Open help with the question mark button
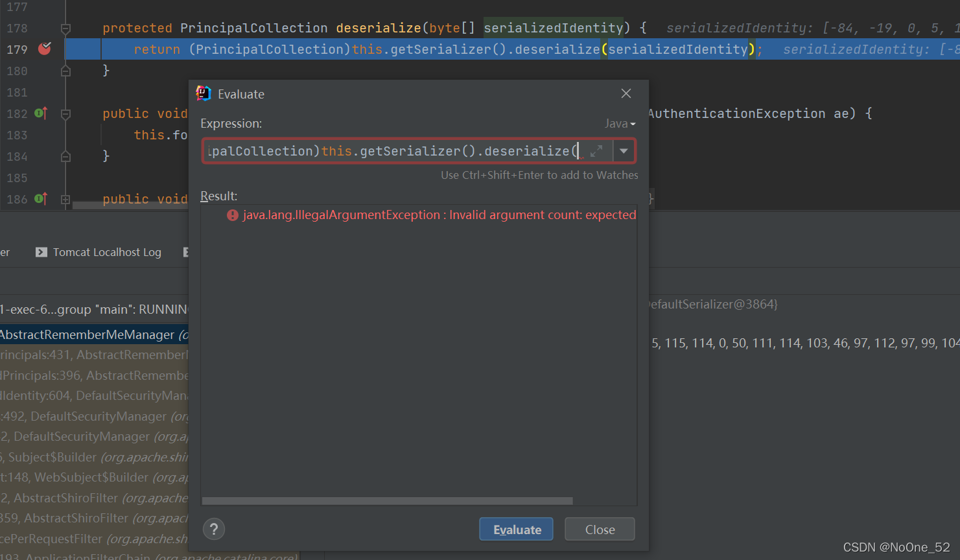This screenshot has height=560, width=960. coord(214,529)
